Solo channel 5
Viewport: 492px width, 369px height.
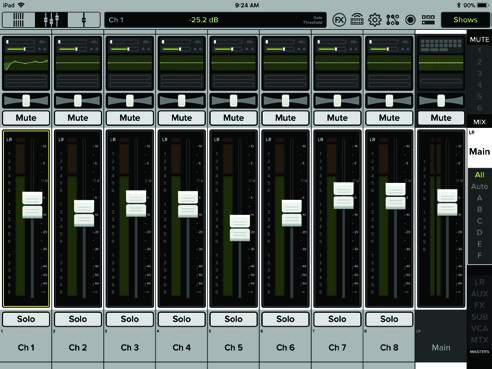[233, 319]
